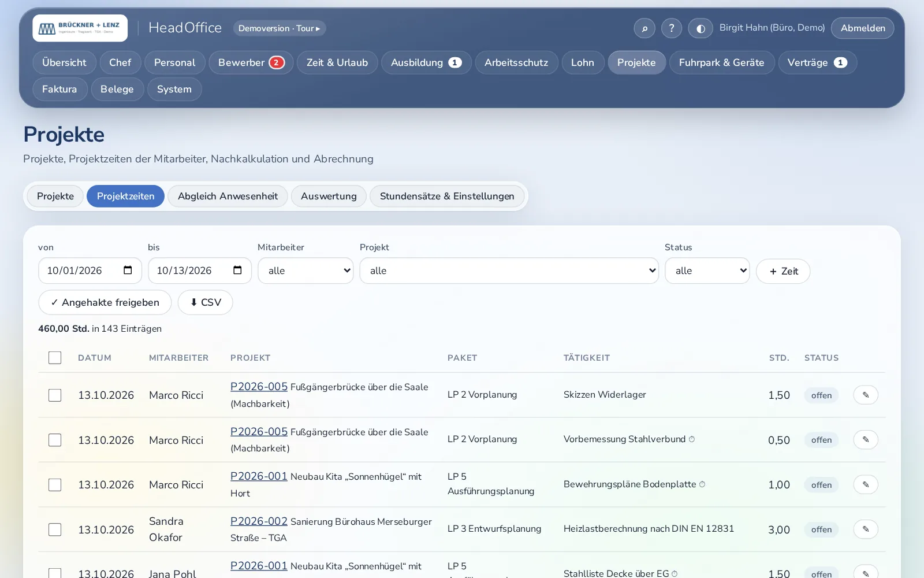Edit the Heizlastberechnung entry pencil icon
The image size is (924, 578).
click(866, 529)
